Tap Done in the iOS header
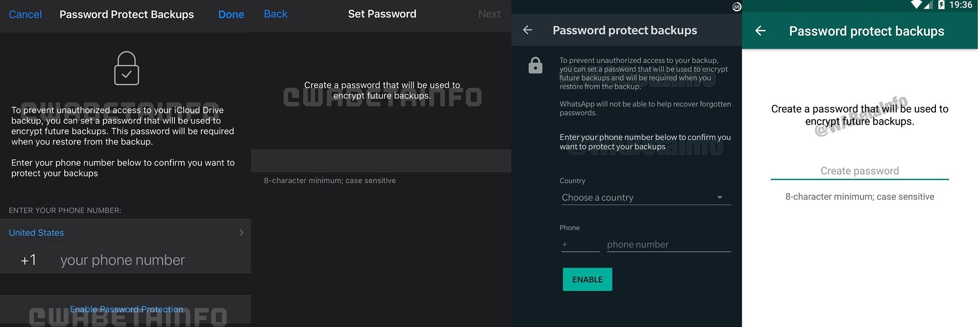Image resolution: width=980 pixels, height=327 pixels. point(231,15)
